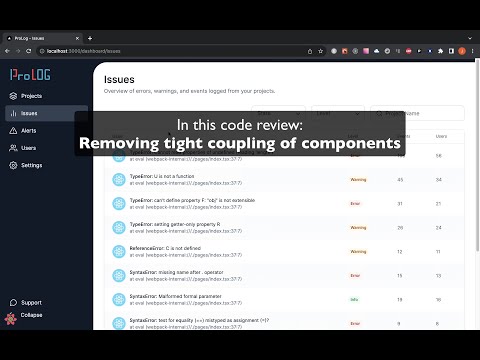Go back with the browser back arrow
The image size is (480, 360).
[7, 51]
